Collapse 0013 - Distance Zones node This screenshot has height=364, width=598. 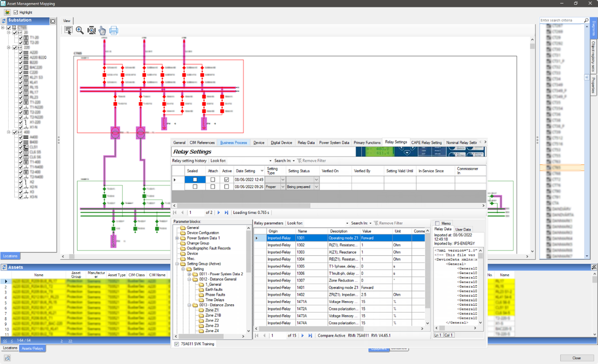click(190, 305)
